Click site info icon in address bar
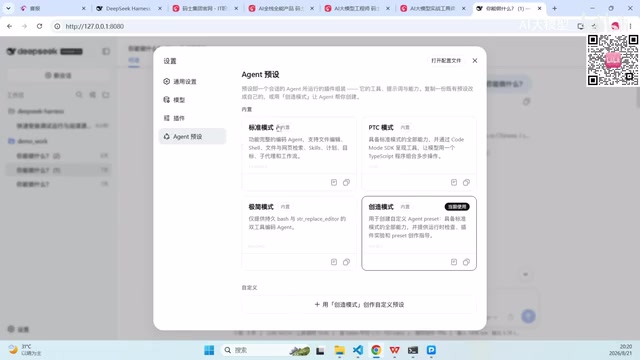This screenshot has height=360, width=640. tap(58, 26)
